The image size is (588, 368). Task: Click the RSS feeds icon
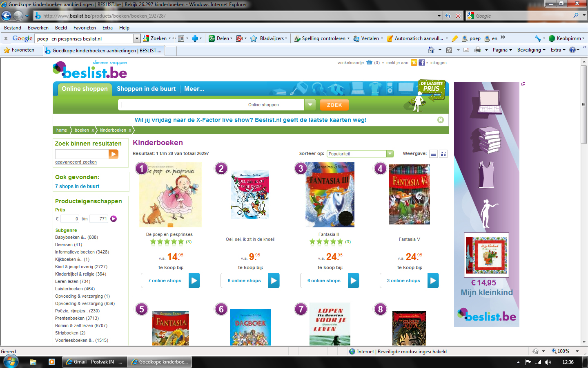449,50
